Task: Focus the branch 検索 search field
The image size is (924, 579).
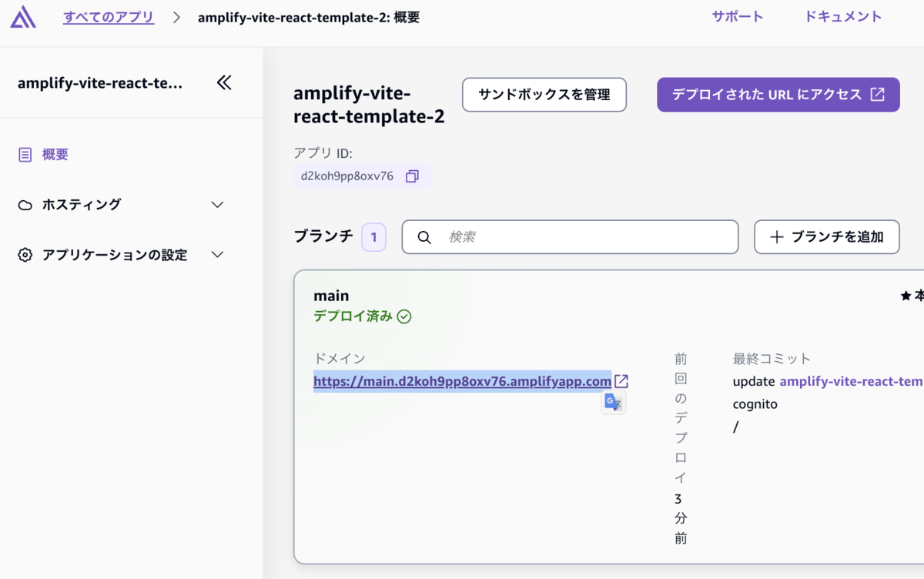Action: coord(570,237)
